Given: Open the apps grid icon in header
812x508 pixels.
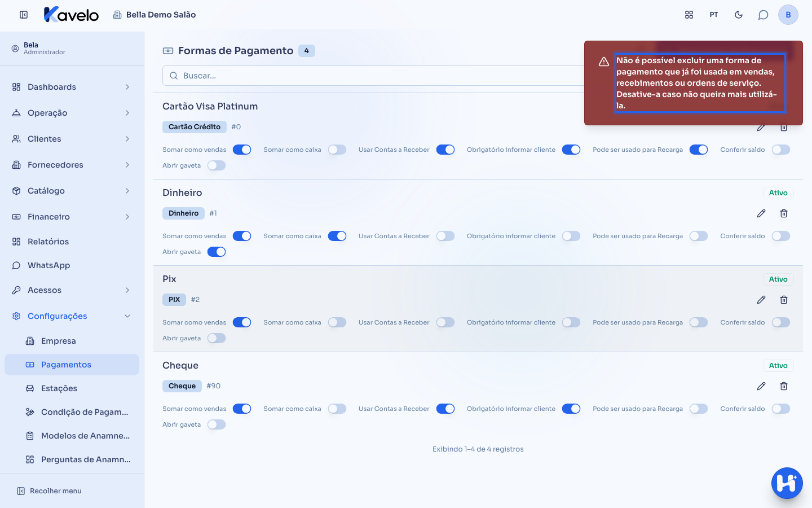Looking at the screenshot, I should pos(689,15).
